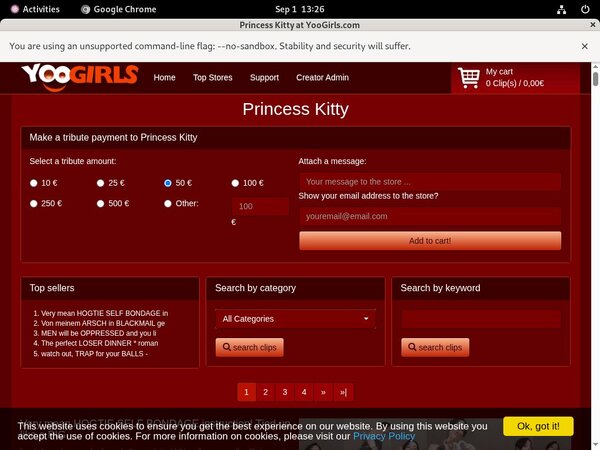The height and width of the screenshot is (450, 600).
Task: Open the Activities overview
Action: coord(33,8)
